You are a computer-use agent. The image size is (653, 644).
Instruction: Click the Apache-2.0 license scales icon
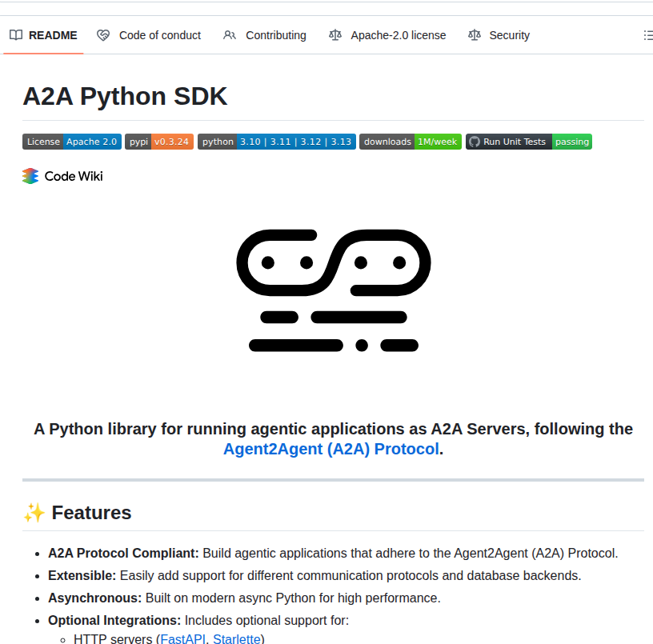pos(335,35)
